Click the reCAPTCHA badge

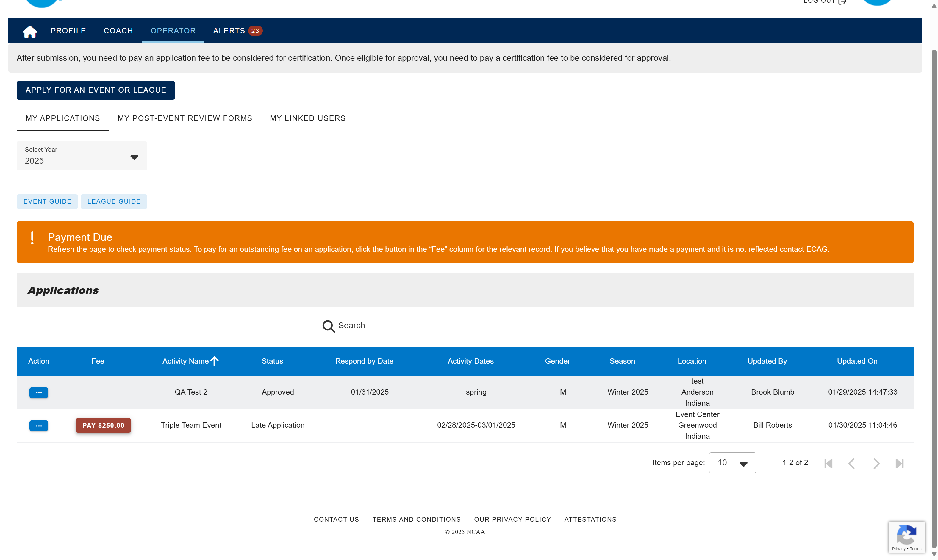point(906,537)
